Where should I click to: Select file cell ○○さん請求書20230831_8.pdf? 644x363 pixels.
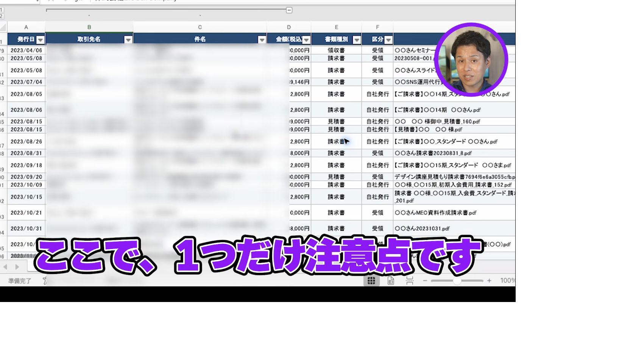(454, 153)
